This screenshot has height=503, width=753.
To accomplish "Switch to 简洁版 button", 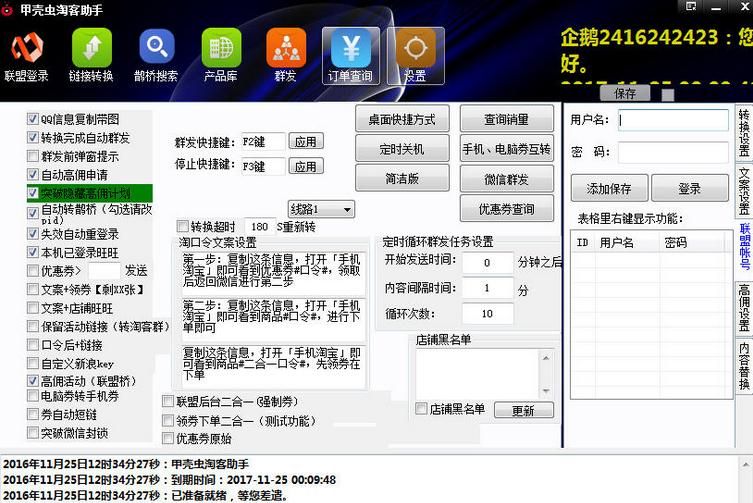I will click(x=402, y=179).
